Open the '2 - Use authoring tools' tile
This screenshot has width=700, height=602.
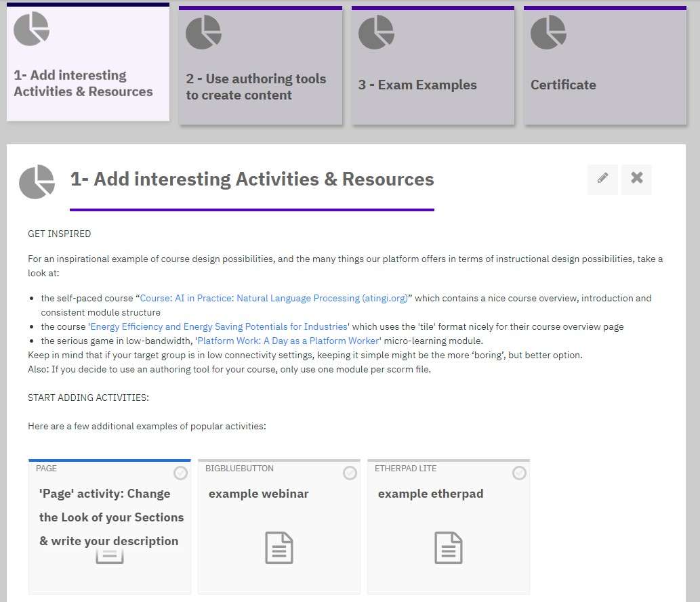260,65
